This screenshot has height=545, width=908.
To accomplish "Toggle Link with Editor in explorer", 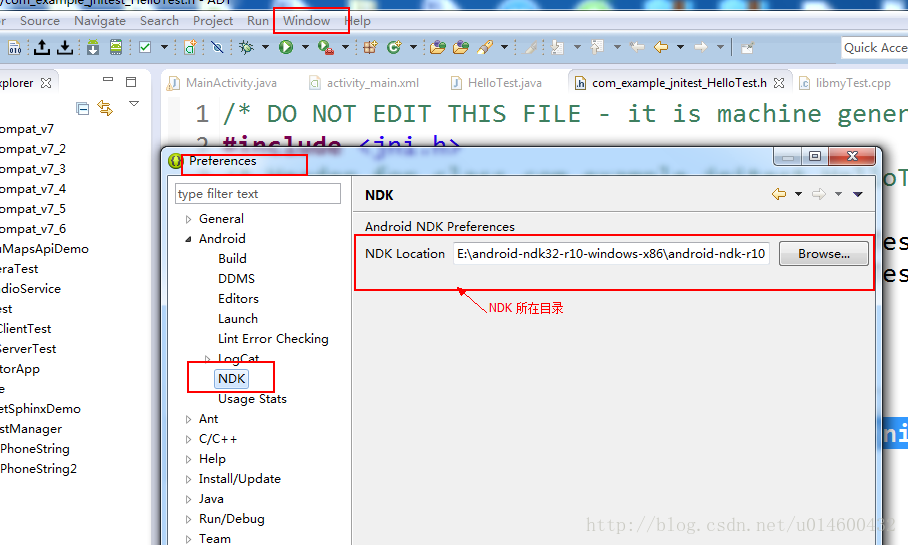I will pyautogui.click(x=105, y=108).
